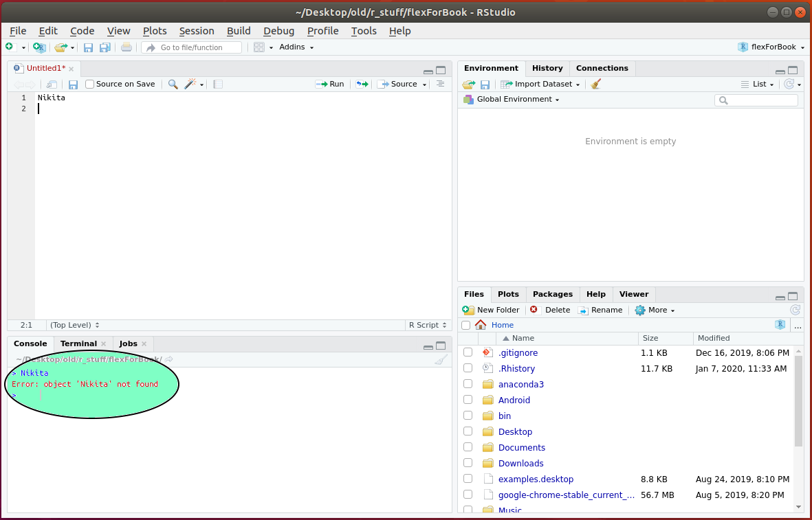The image size is (812, 520).
Task: Click the New Folder button
Action: pyautogui.click(x=491, y=310)
